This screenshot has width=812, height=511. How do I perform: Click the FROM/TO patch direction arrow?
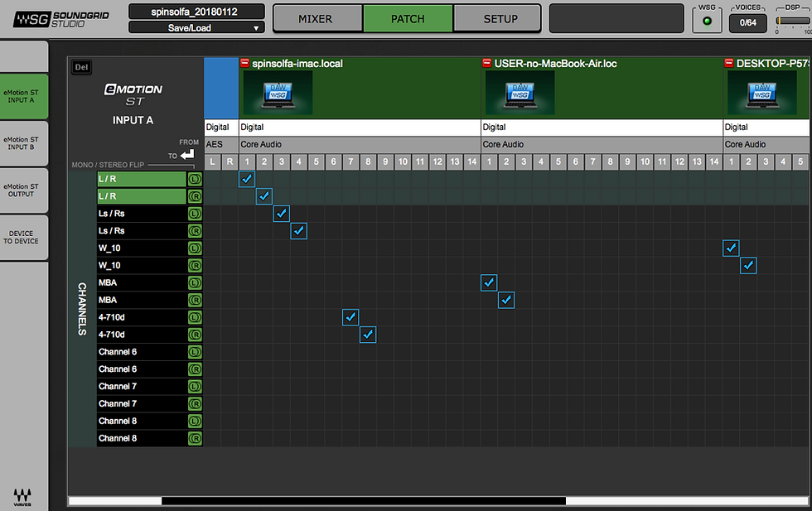187,155
